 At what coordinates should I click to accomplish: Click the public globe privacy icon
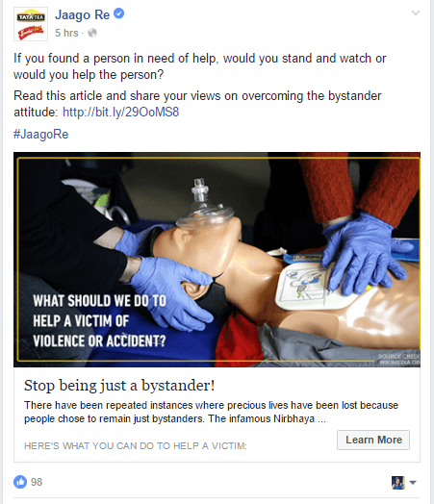point(92,33)
